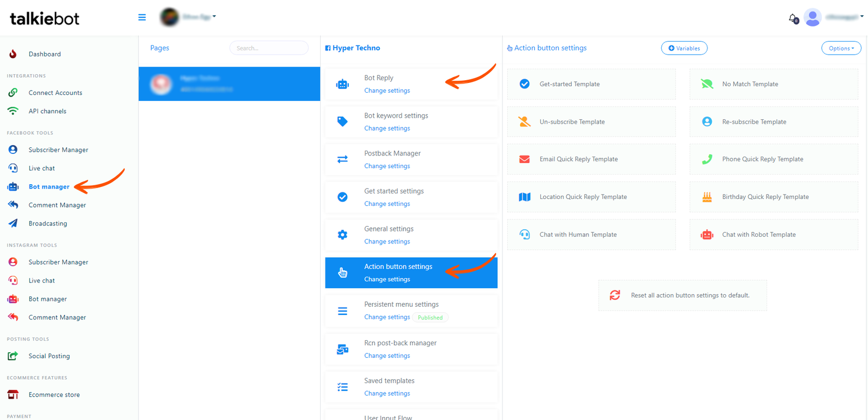Click the Rcn post-back manager icon
This screenshot has width=868, height=420.
342,349
